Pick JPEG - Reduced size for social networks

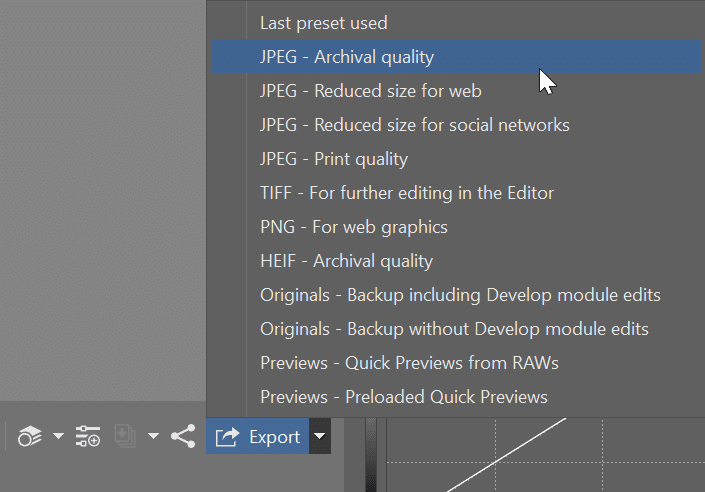[456, 125]
